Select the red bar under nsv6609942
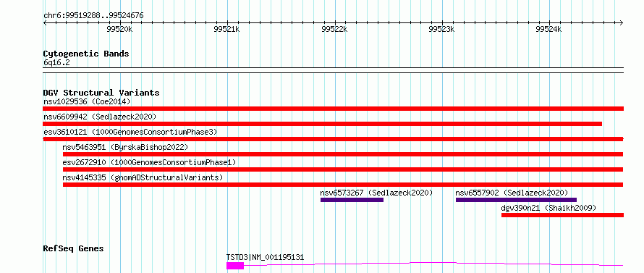This screenshot has height=273, width=644. [323, 124]
